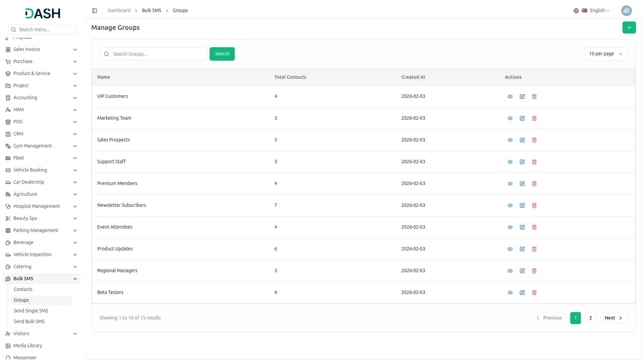644x362 pixels.
Task: Click the sidebar collapse icon beside breadcrumbs
Action: 95,10
